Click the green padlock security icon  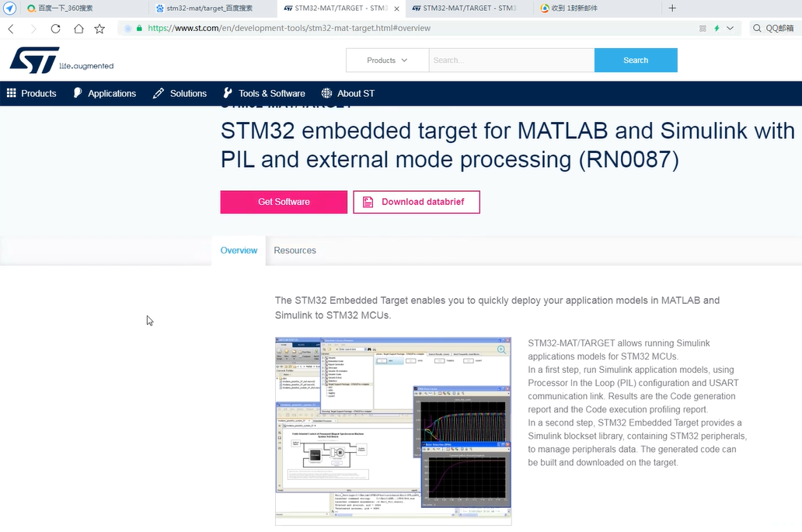coord(139,28)
